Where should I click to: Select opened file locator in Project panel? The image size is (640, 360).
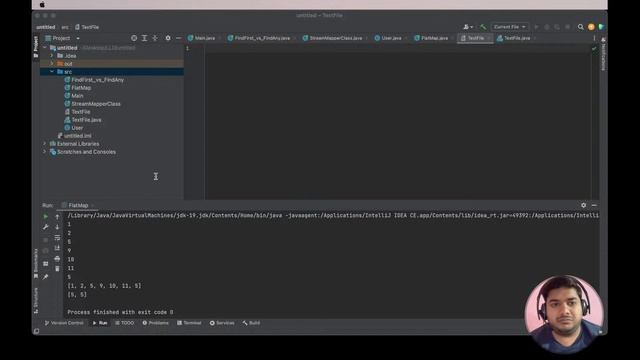(x=134, y=38)
